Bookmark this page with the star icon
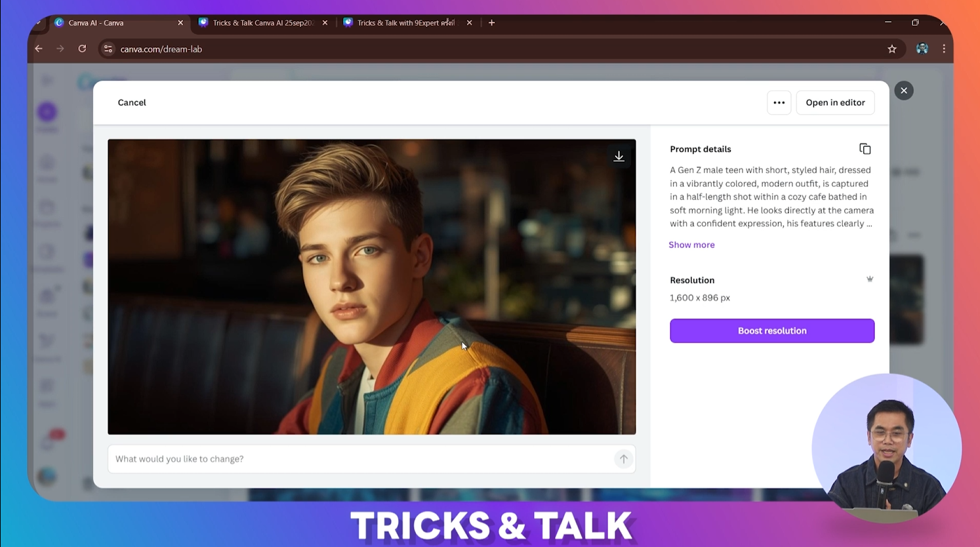Screen dimensions: 980x547 point(892,49)
